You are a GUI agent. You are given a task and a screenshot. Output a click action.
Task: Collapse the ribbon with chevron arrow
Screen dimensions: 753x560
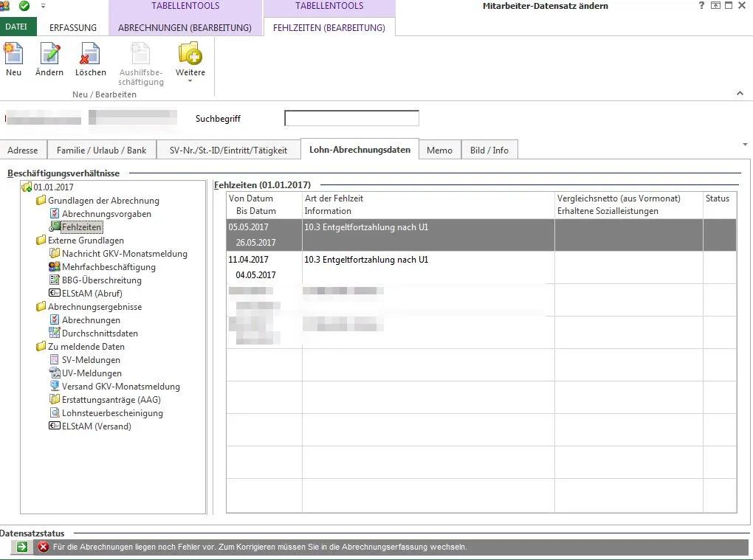point(740,94)
